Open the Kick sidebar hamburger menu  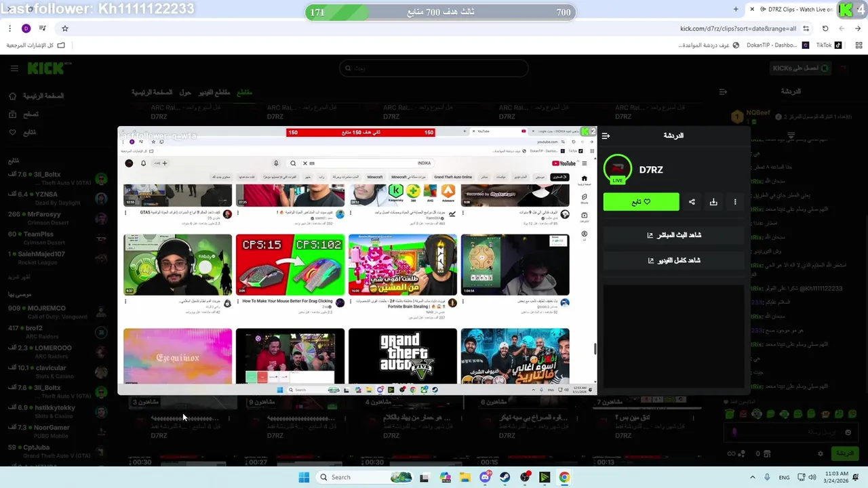[14, 68]
